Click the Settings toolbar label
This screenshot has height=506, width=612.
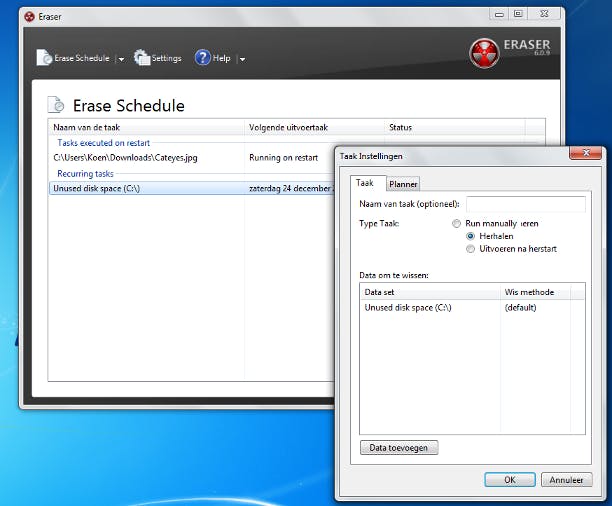coord(167,58)
